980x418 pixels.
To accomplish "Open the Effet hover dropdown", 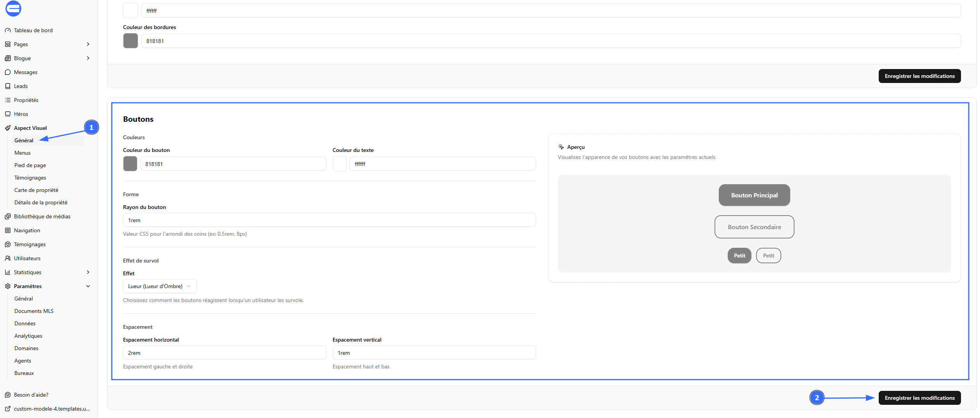I will (160, 286).
